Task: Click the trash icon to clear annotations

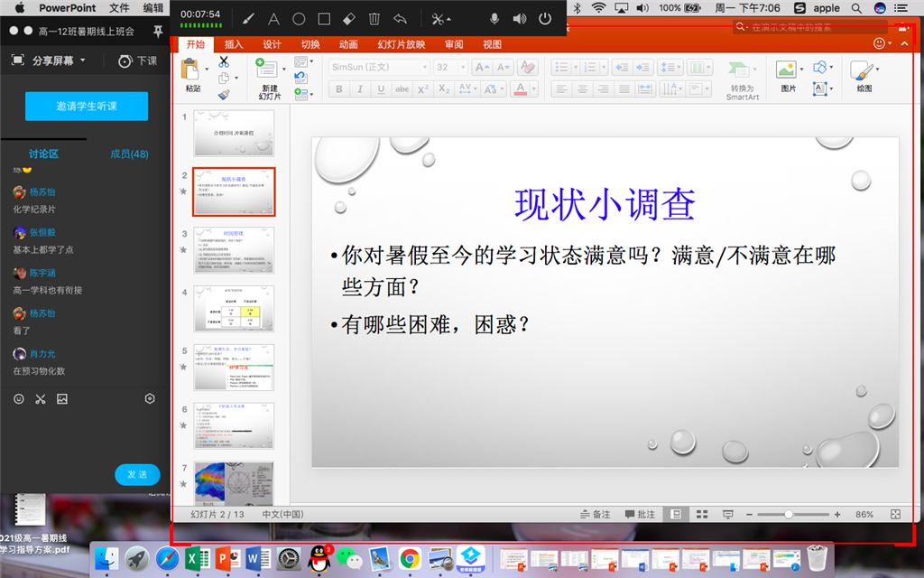Action: click(x=374, y=19)
